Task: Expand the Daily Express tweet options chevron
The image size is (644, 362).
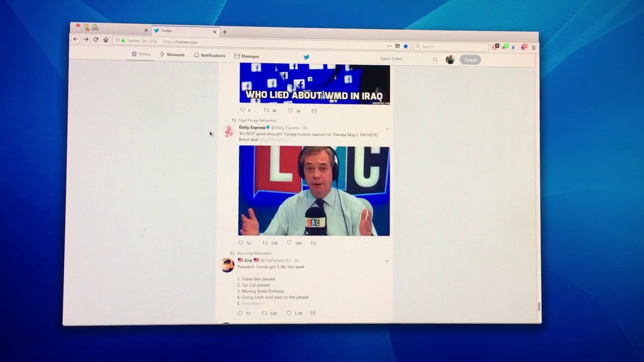Action: pyautogui.click(x=387, y=129)
